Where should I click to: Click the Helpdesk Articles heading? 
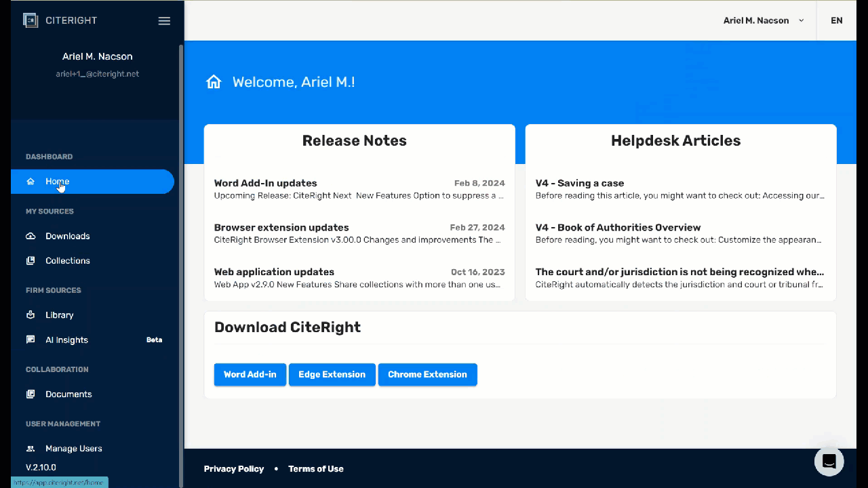(676, 141)
